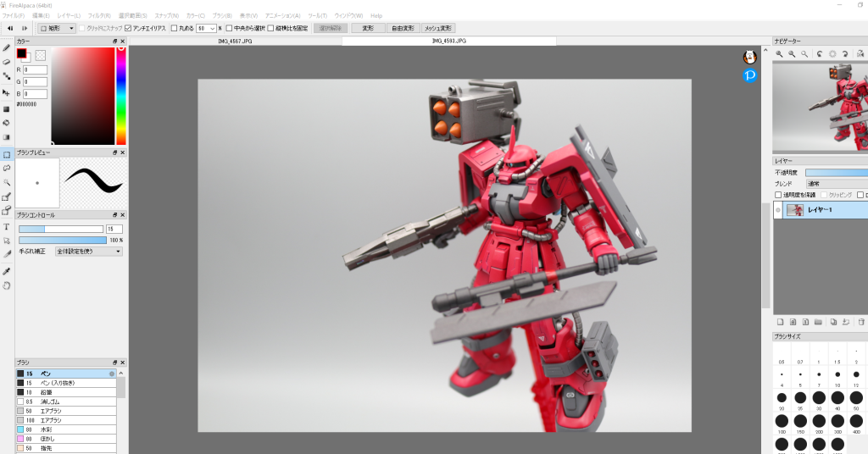This screenshot has height=454, width=868.
Task: Toggle the アンチエイリアス checkbox
Action: 128,28
